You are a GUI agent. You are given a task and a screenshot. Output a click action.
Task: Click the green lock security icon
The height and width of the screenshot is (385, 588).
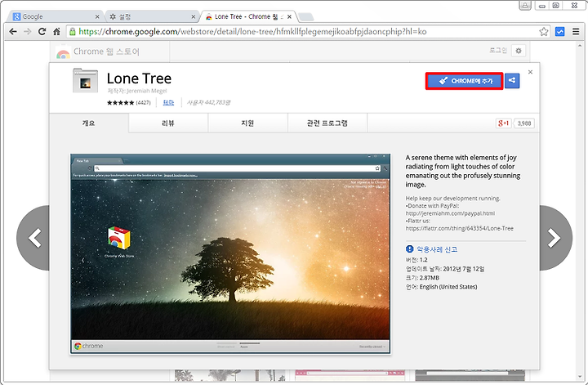(x=73, y=32)
